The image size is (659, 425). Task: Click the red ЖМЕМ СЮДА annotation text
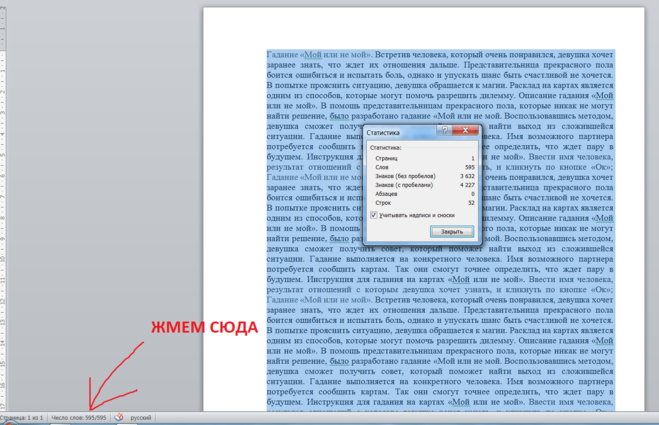pos(205,328)
